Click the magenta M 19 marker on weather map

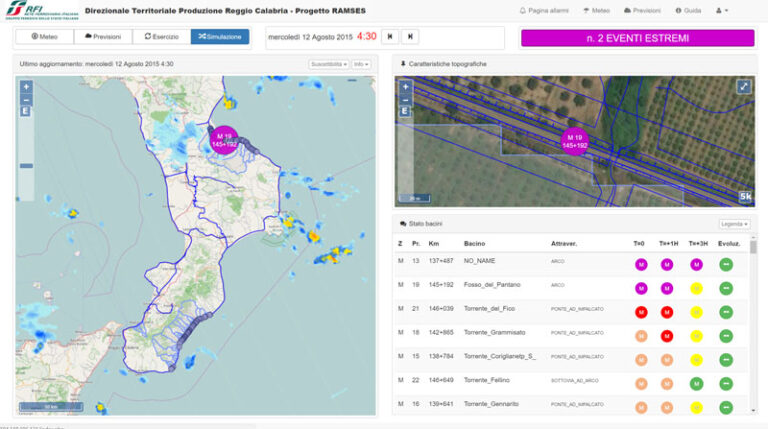click(224, 141)
